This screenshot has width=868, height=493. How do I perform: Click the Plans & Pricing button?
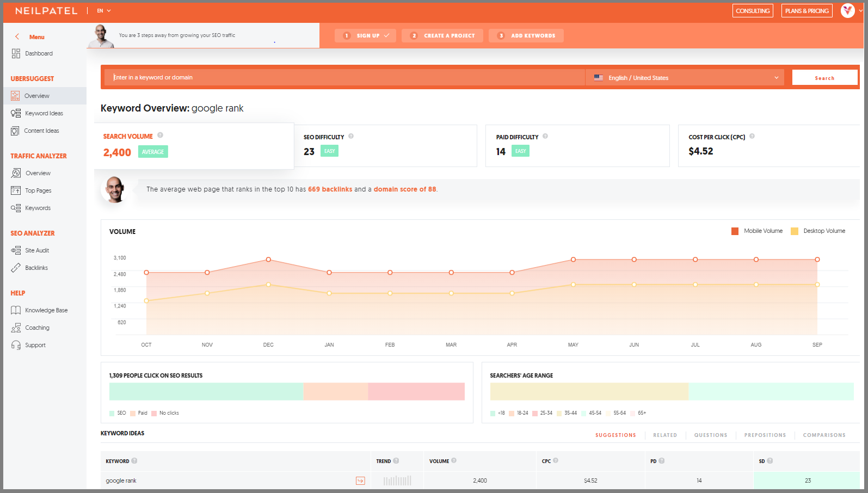tap(807, 11)
